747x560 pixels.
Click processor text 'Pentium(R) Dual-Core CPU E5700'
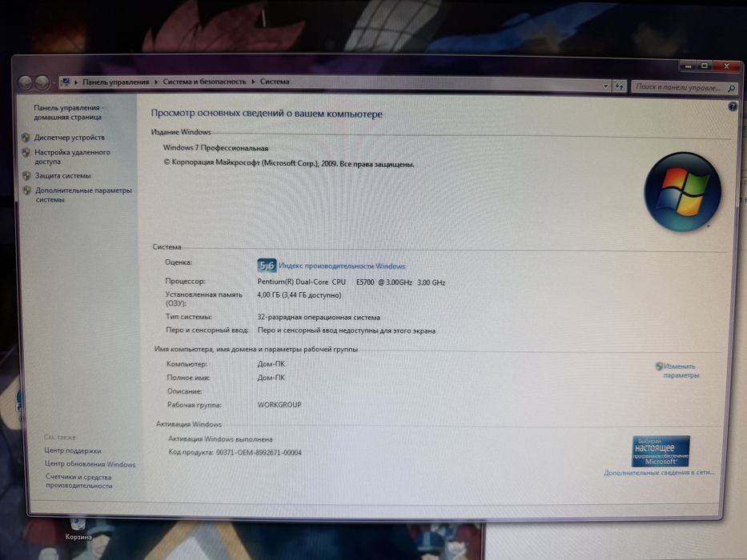[316, 282]
